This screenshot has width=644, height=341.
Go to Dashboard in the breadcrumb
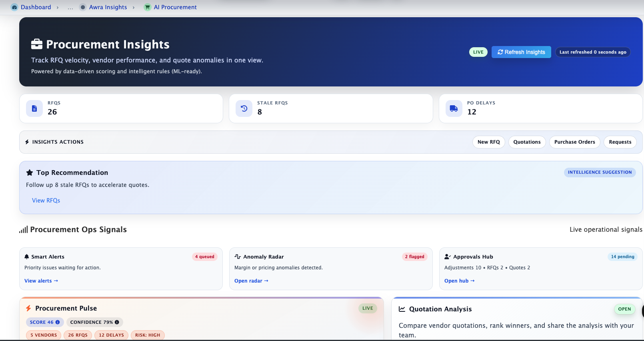coord(36,7)
